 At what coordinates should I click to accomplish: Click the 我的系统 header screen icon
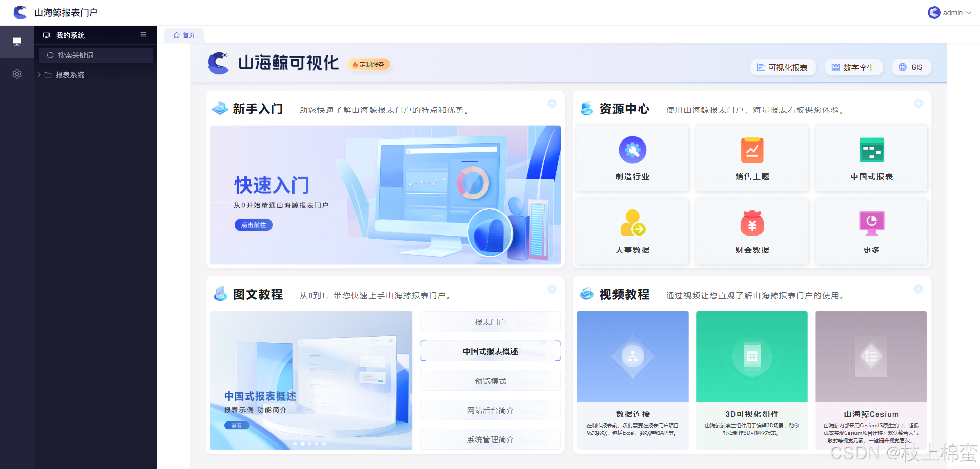(46, 35)
